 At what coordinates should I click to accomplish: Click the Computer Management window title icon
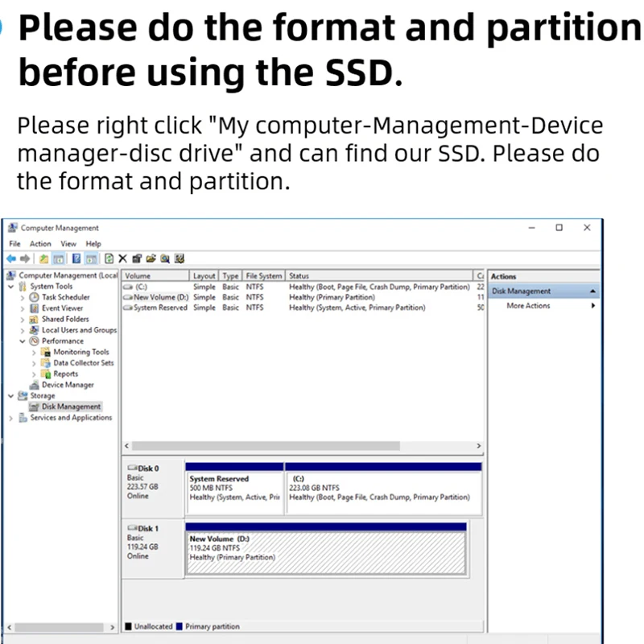click(13, 228)
